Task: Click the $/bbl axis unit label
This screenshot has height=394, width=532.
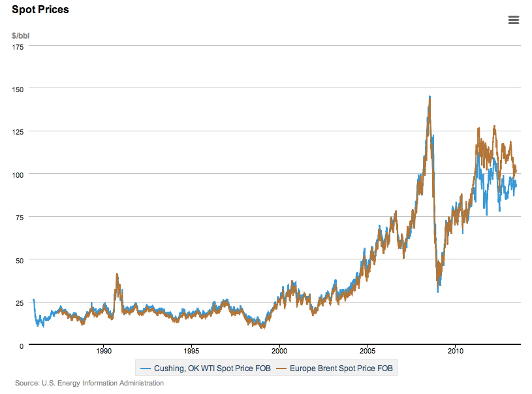Action: click(x=20, y=35)
